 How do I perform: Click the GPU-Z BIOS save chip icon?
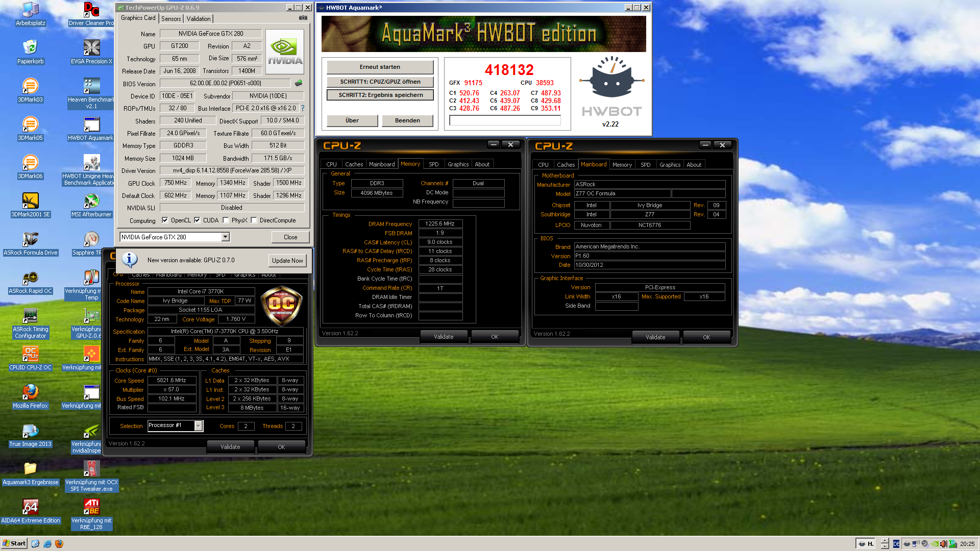[x=299, y=83]
